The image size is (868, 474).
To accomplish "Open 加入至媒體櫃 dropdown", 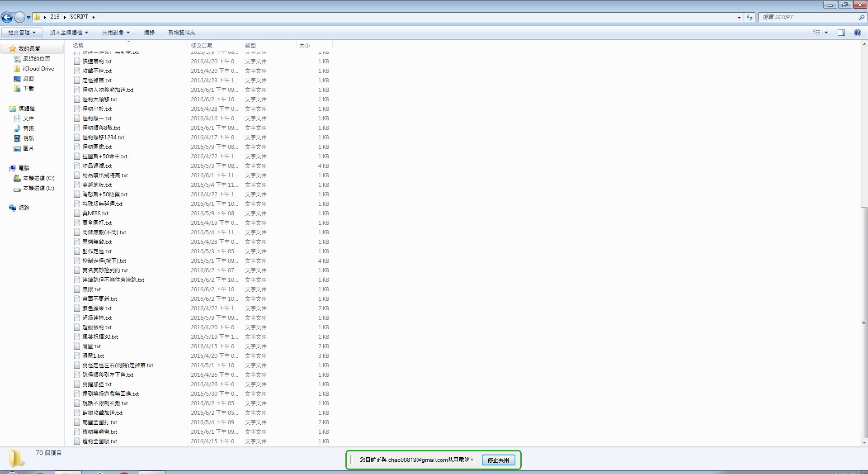I will click(x=69, y=33).
